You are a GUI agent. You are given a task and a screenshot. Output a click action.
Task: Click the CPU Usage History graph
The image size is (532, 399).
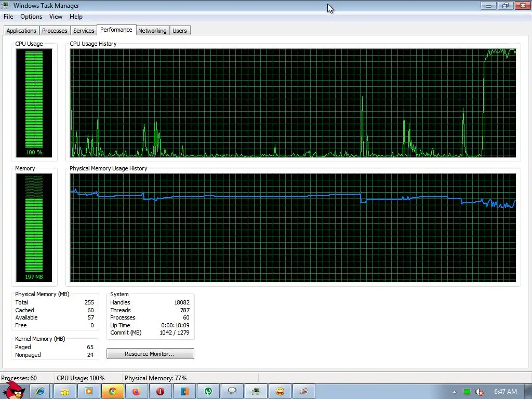tap(293, 103)
